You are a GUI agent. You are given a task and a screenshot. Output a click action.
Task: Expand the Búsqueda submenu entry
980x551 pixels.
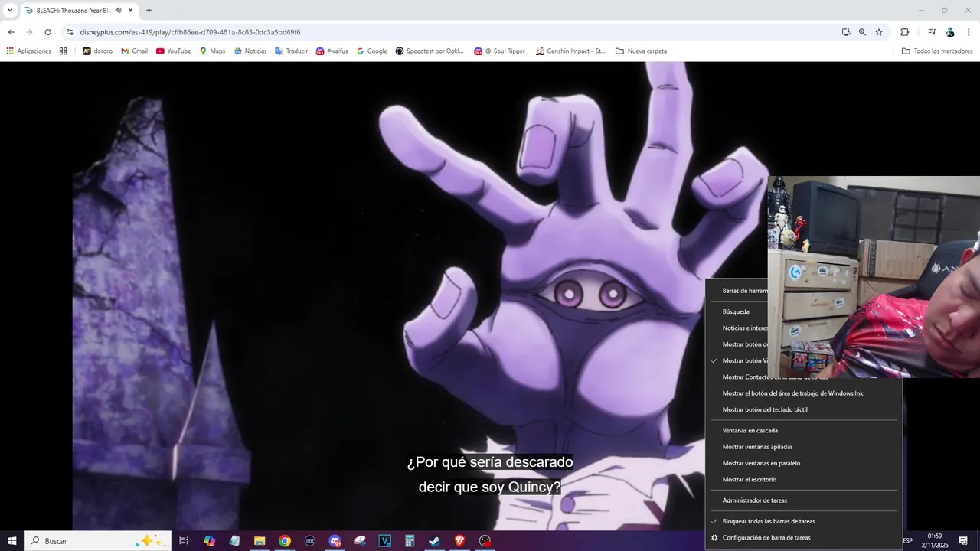pyautogui.click(x=737, y=311)
